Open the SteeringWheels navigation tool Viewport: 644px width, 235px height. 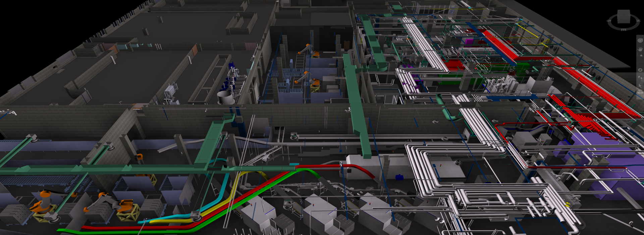[640, 41]
